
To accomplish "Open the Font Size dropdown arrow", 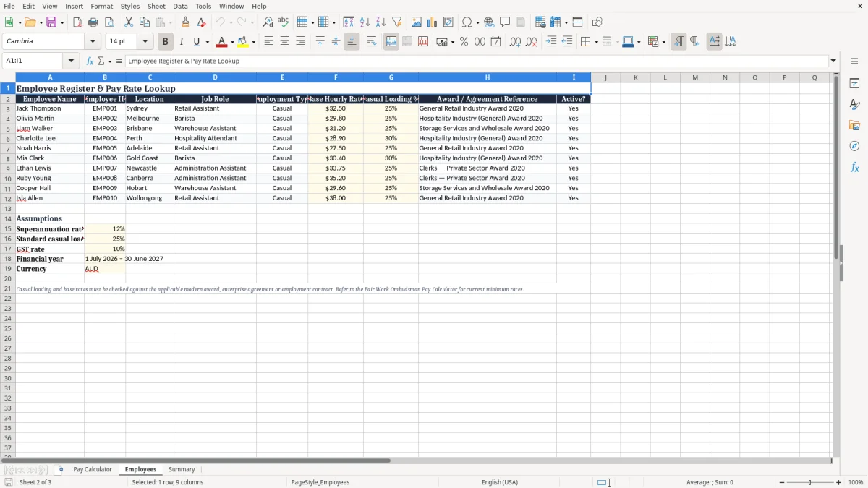I will (x=145, y=42).
